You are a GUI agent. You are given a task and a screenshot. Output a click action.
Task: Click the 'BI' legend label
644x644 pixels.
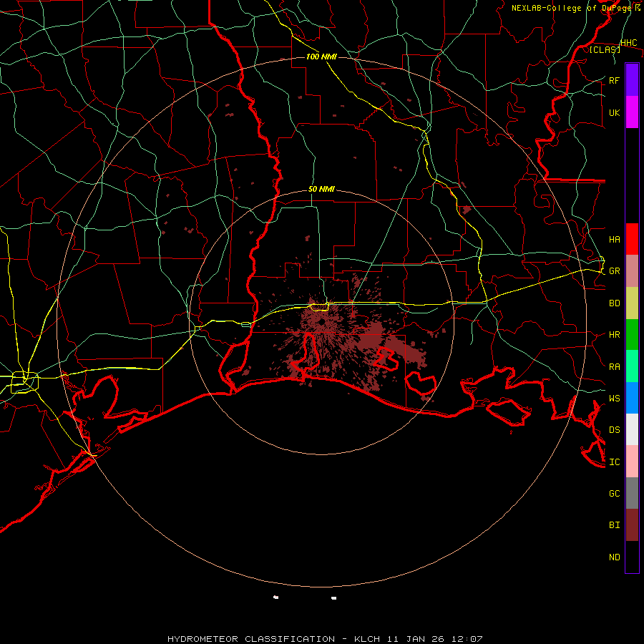614,525
